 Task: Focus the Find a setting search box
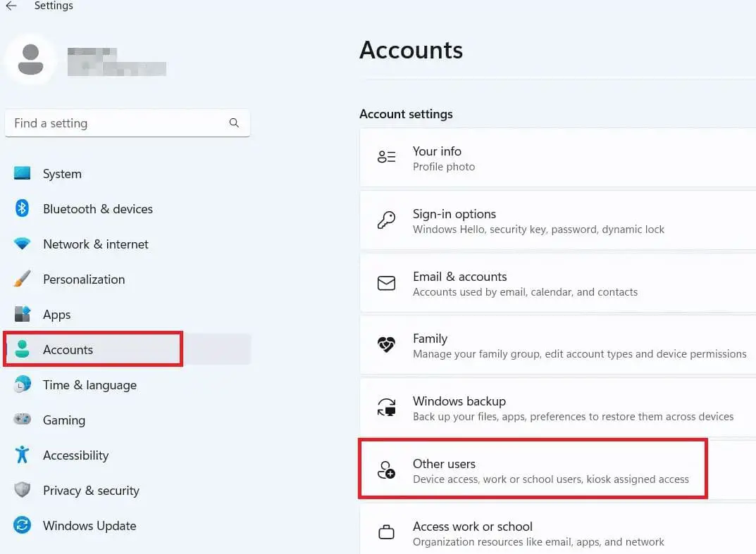click(x=116, y=123)
